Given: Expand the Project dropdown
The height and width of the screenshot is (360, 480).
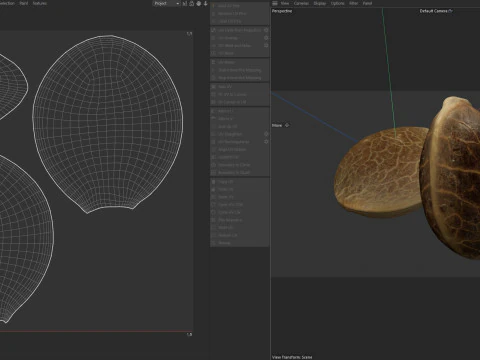Looking at the screenshot, I should [167, 3].
